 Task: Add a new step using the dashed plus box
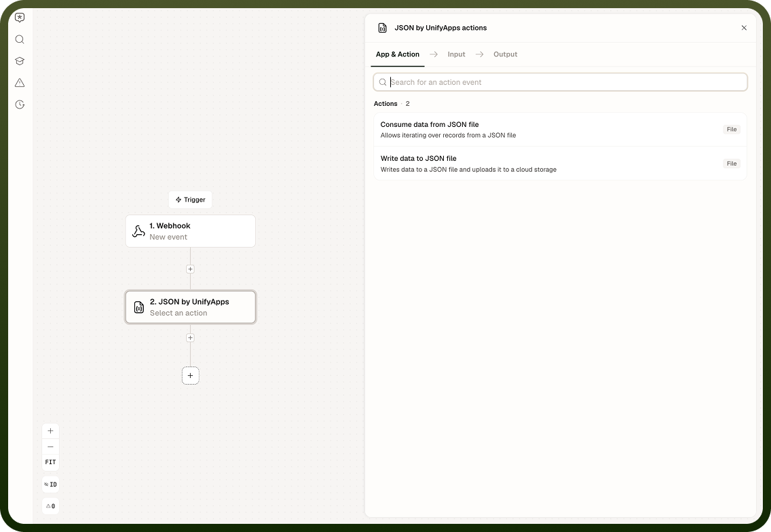(x=190, y=376)
